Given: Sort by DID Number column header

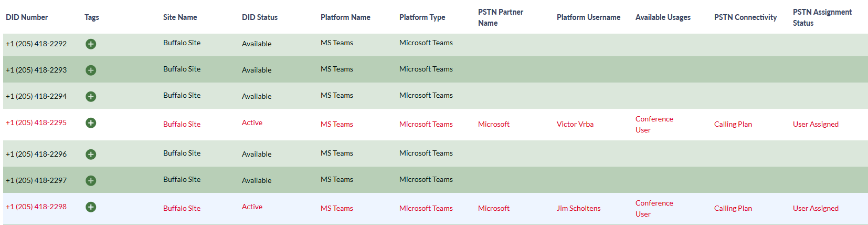Looking at the screenshot, I should coord(27,17).
